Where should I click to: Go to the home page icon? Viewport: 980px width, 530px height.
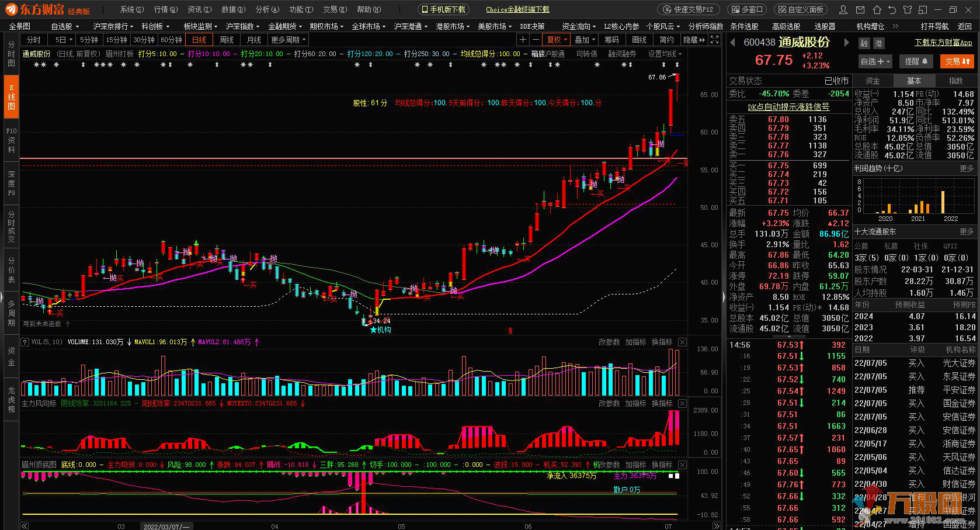(877, 10)
